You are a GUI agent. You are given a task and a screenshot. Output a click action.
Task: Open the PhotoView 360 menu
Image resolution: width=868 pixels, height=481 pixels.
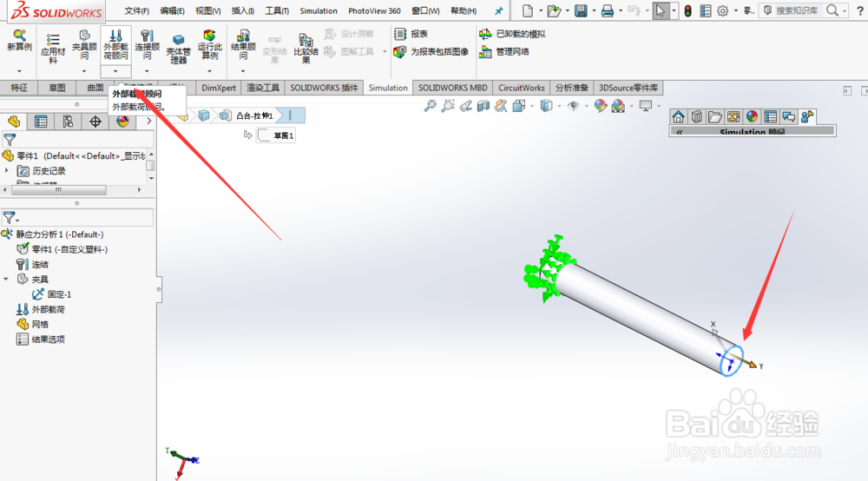tap(374, 11)
